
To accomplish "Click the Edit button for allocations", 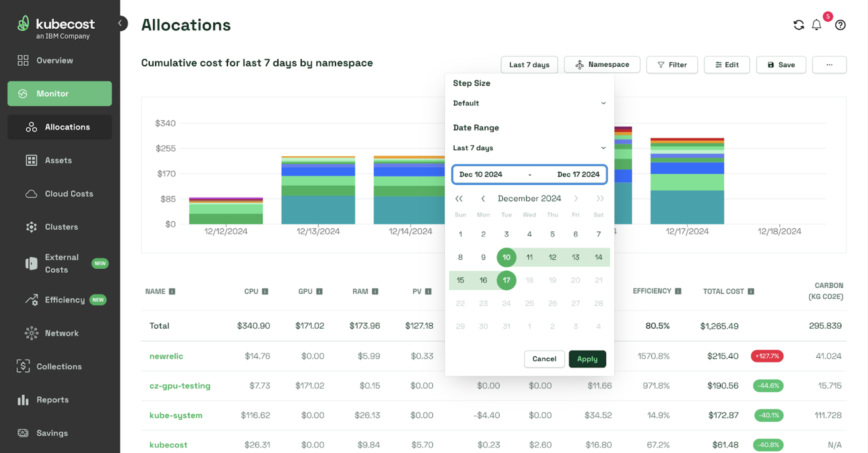I will pyautogui.click(x=726, y=64).
